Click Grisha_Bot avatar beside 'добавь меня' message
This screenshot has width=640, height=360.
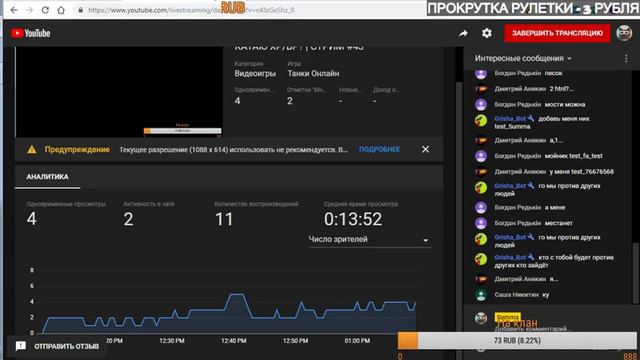click(x=481, y=120)
